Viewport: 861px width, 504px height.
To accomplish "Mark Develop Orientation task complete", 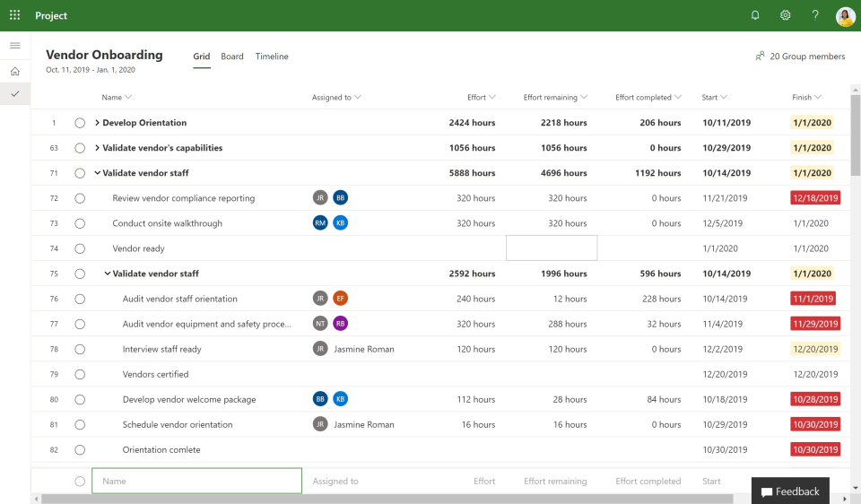I will (x=80, y=123).
